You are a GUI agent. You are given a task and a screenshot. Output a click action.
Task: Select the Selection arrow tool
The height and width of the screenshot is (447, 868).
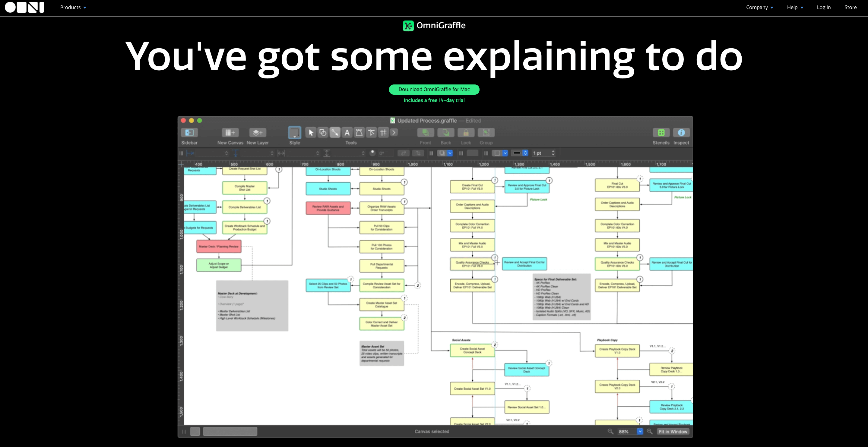tap(311, 132)
